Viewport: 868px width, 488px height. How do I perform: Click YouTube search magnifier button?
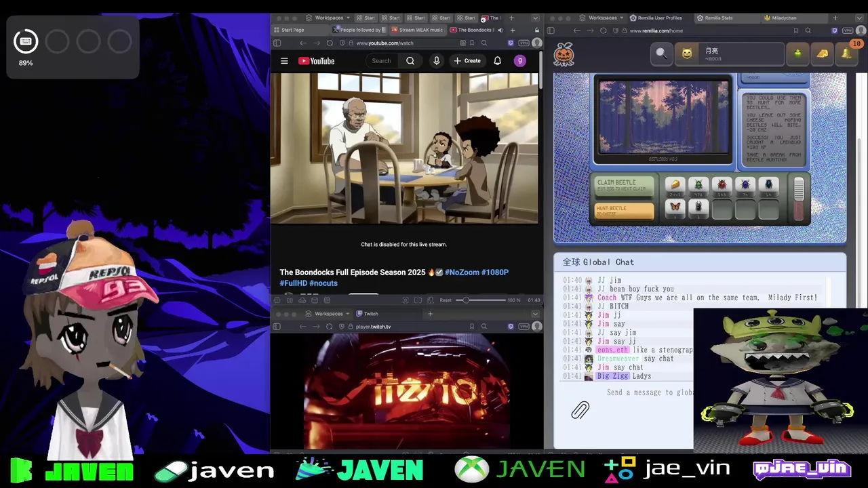coord(410,61)
